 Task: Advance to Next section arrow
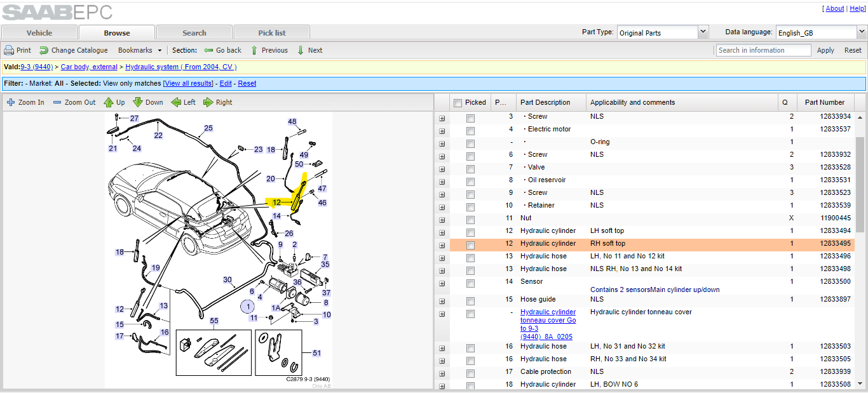pyautogui.click(x=301, y=50)
